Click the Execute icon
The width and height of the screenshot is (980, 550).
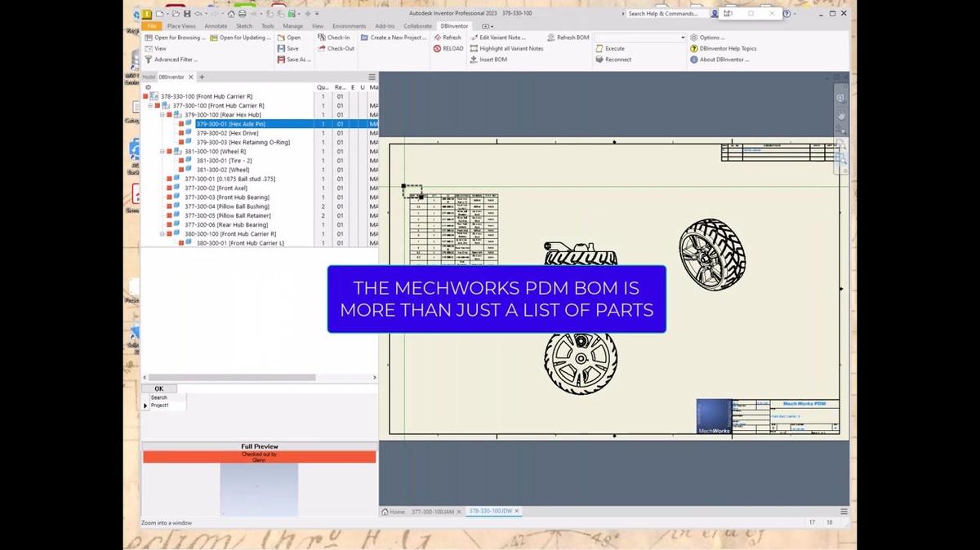pos(599,48)
